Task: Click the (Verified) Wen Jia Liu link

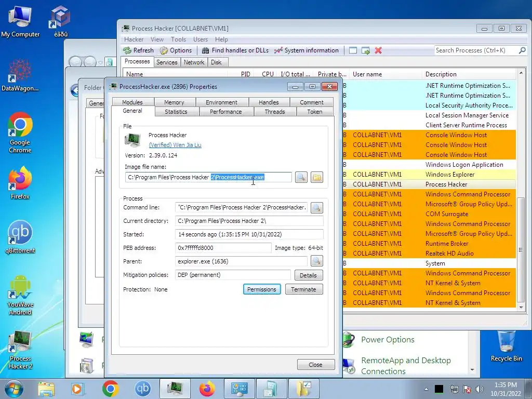Action: 175,145
